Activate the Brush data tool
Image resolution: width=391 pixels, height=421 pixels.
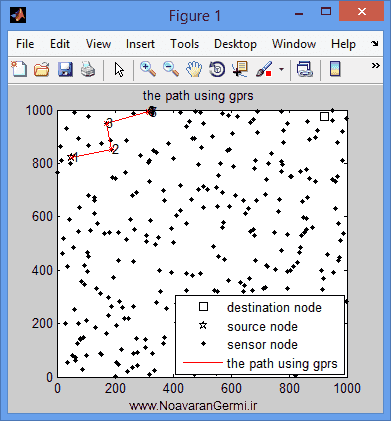[x=263, y=69]
